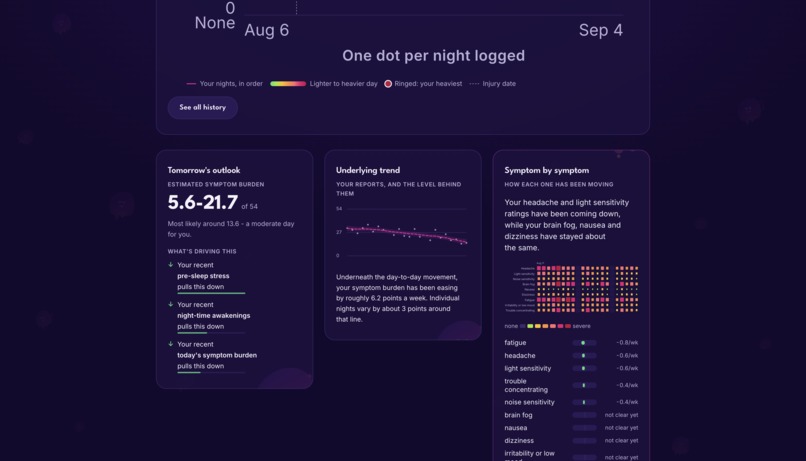Click the '54' y-axis label on trend chart
806x461 pixels.
click(339, 209)
